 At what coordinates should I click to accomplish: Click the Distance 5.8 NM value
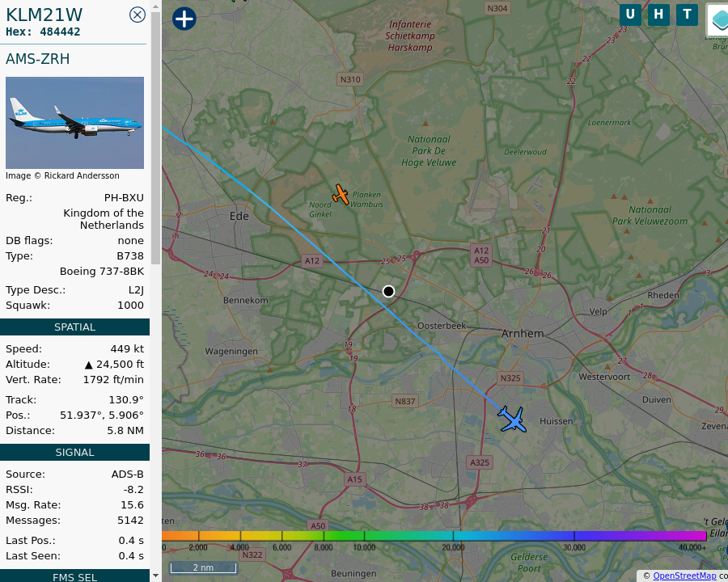point(125,431)
